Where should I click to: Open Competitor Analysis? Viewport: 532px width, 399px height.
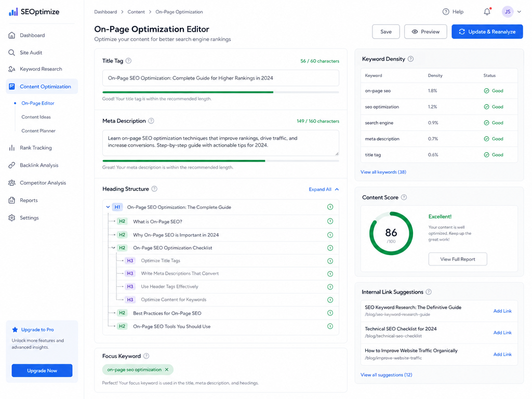(42, 183)
